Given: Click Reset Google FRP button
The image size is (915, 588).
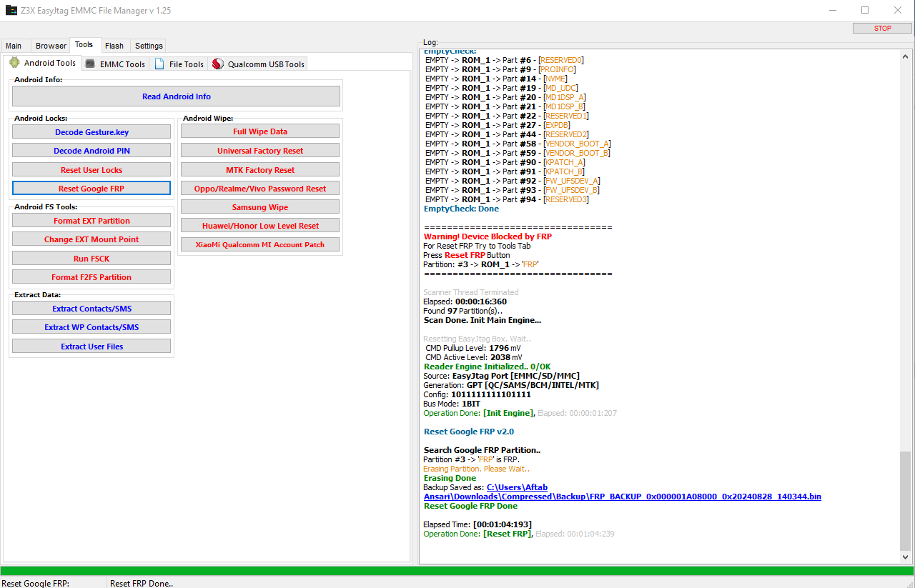Looking at the screenshot, I should click(x=91, y=189).
